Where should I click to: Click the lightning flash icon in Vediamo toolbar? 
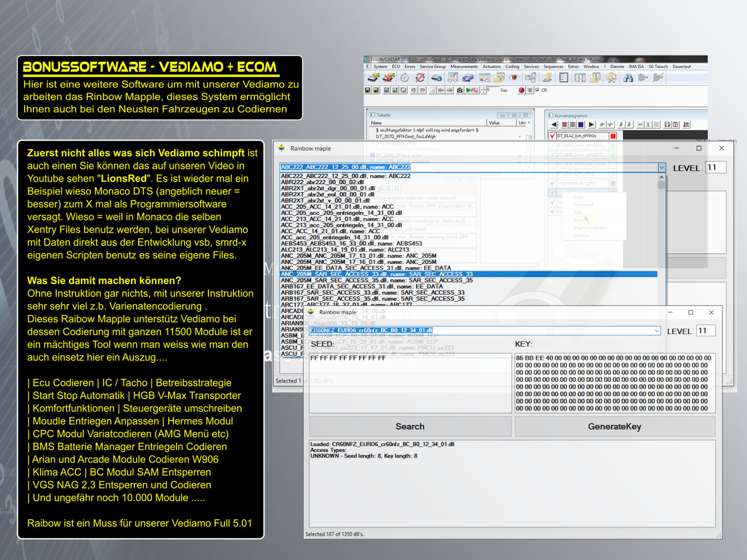[547, 77]
